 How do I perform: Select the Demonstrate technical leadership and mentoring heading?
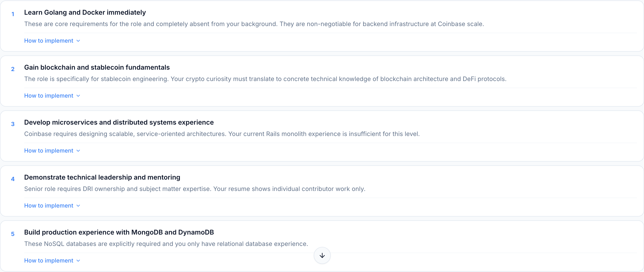click(102, 177)
